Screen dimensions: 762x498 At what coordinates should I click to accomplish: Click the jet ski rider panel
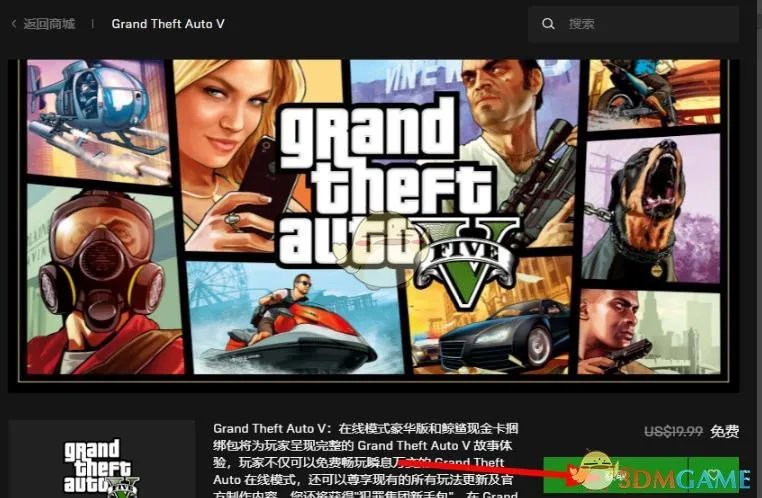(x=294, y=318)
